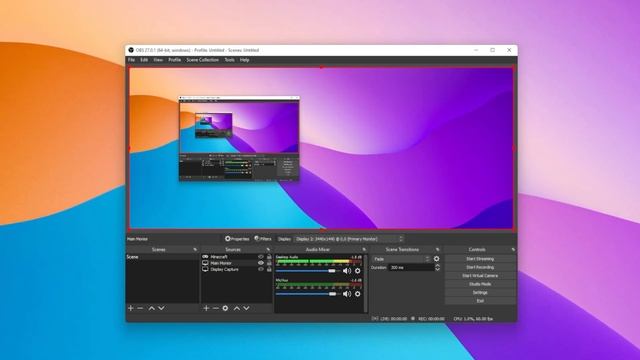Screen dimensions: 640x360
Task: Undock the Controls panel with its header icon
Action: click(x=513, y=249)
